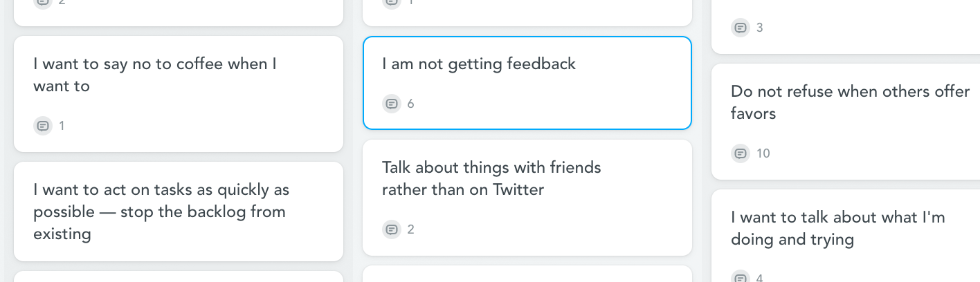Click comment icon on the coffee card
980x282 pixels.
click(43, 126)
